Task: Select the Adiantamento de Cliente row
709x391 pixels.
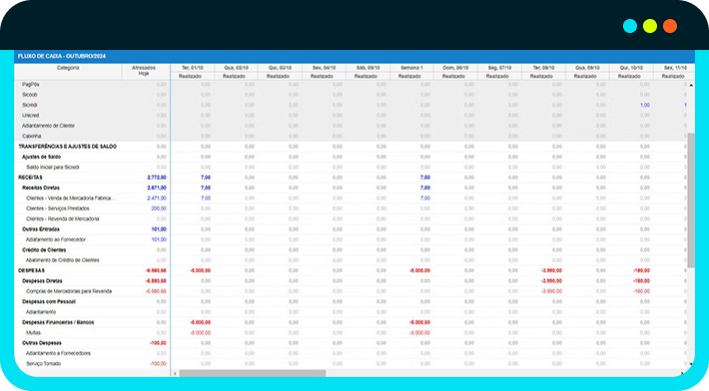Action: tap(352, 126)
